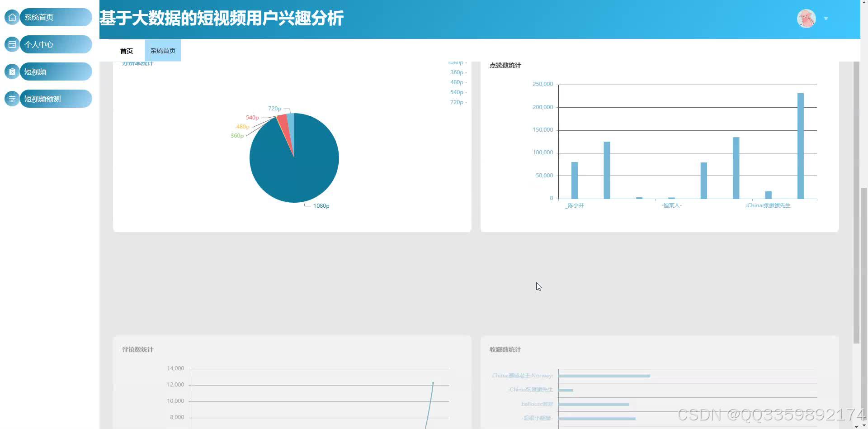
Task: Click the line peak point in 评论数统计
Action: point(433,383)
